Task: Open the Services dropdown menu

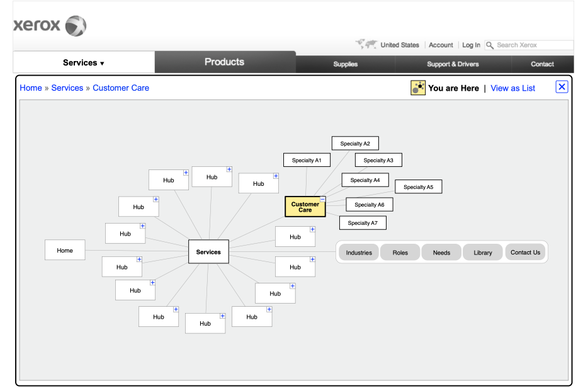Action: click(84, 62)
